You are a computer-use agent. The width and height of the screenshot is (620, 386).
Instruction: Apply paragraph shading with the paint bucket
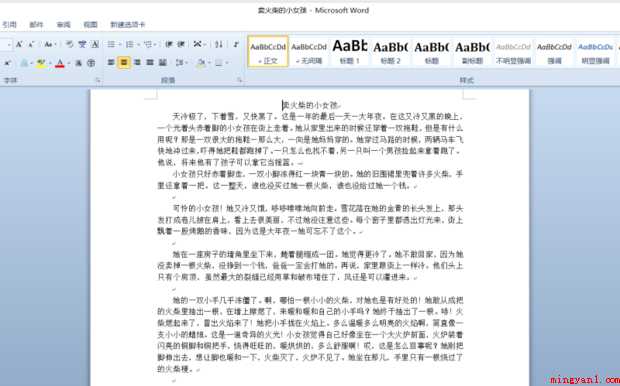[201, 62]
